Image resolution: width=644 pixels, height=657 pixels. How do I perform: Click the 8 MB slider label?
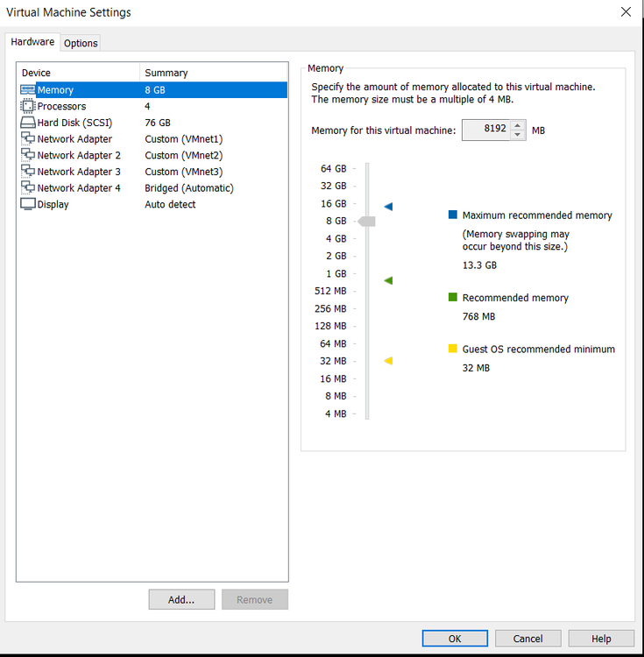click(336, 396)
